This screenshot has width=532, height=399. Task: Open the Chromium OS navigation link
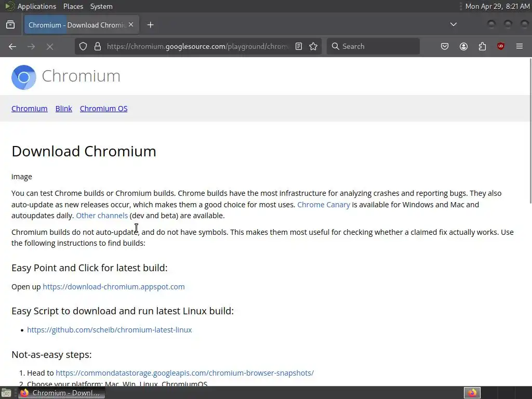point(103,109)
